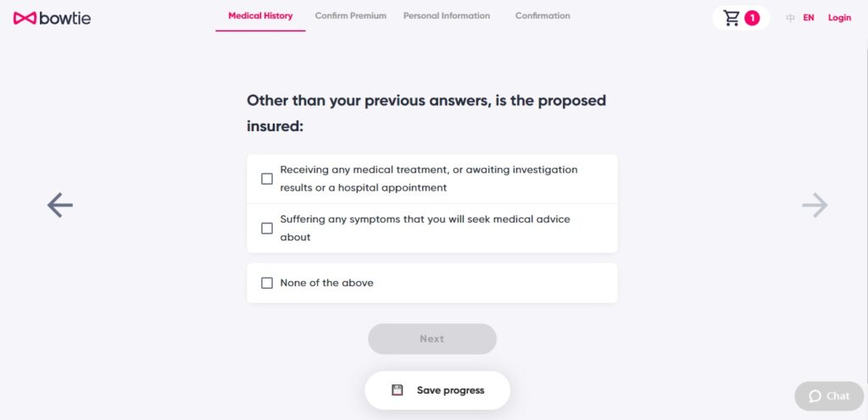The height and width of the screenshot is (420, 868).
Task: Click the floppy disk save icon
Action: coord(398,390)
